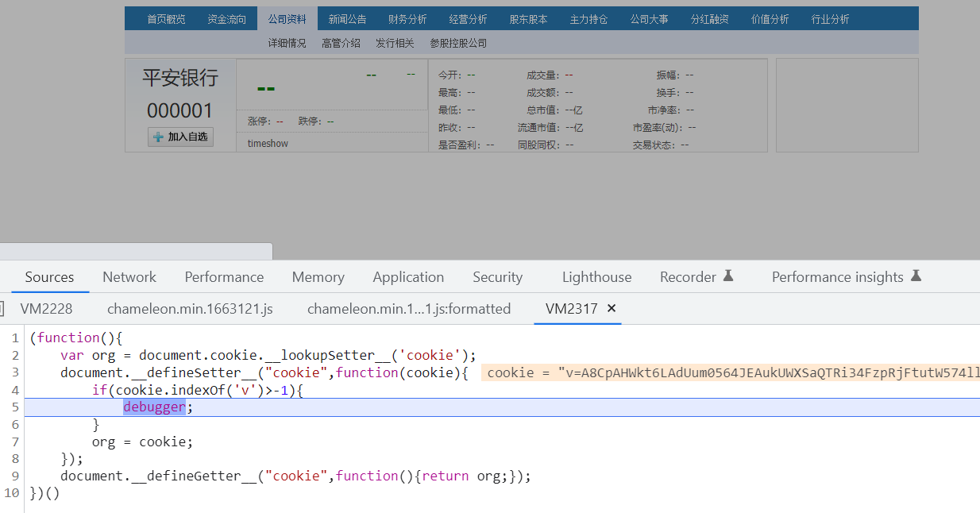Click the stock code 000001
This screenshot has height=513, width=980.
click(180, 110)
